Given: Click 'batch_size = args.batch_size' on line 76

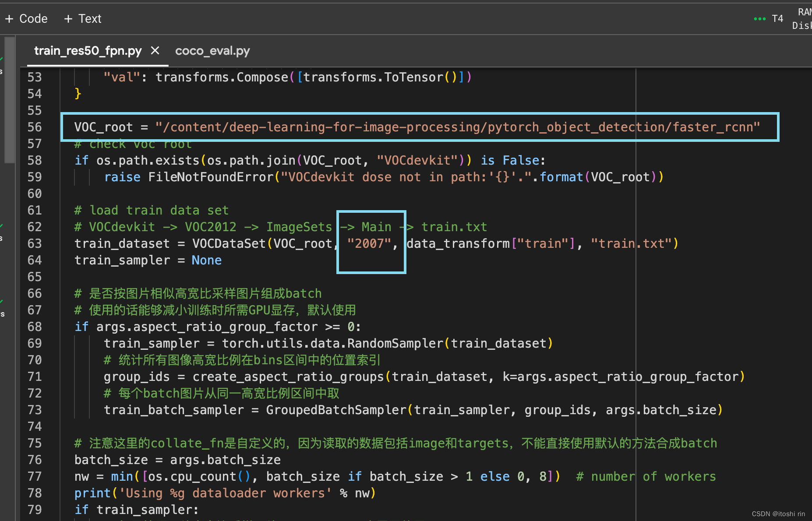Looking at the screenshot, I should pyautogui.click(x=178, y=460).
